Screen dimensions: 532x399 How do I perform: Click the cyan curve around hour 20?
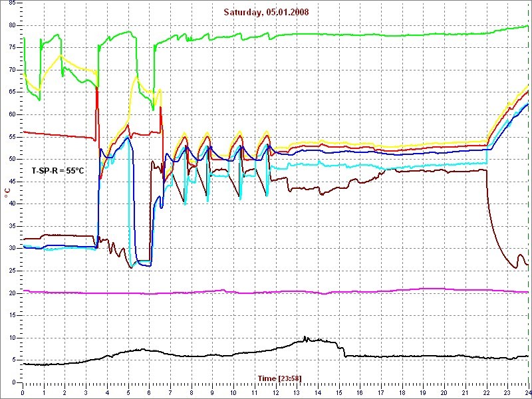pos(444,164)
